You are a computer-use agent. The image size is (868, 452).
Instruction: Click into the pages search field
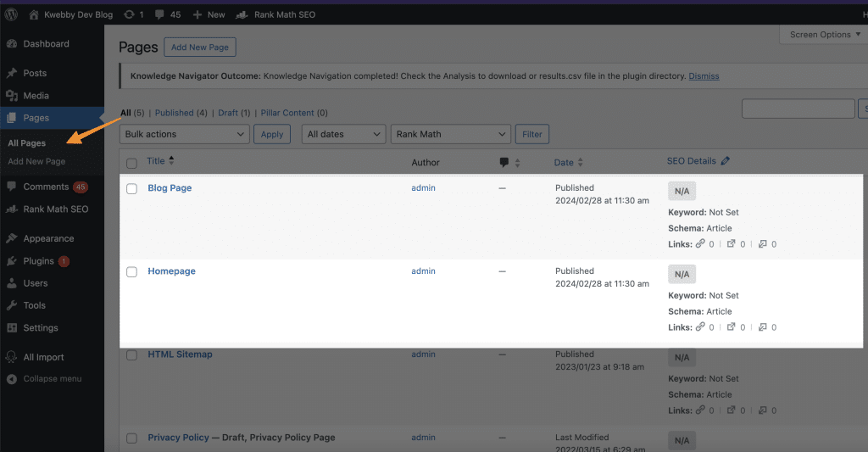click(x=798, y=109)
